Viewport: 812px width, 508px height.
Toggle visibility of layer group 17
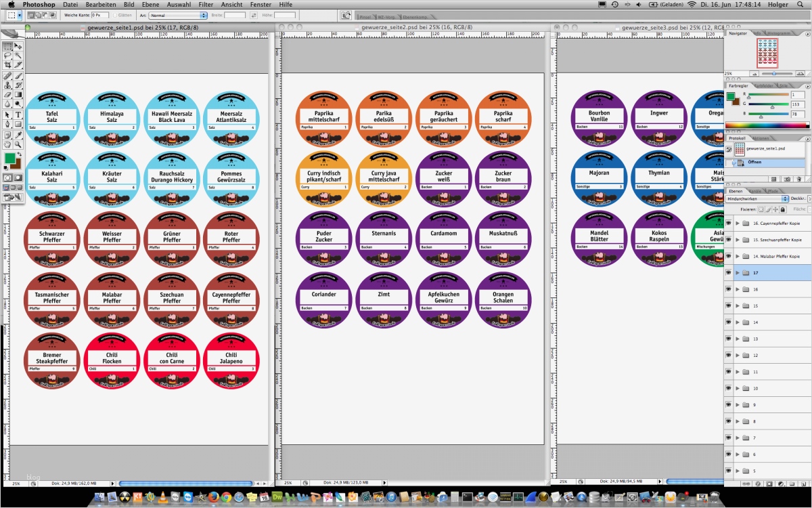tap(729, 273)
